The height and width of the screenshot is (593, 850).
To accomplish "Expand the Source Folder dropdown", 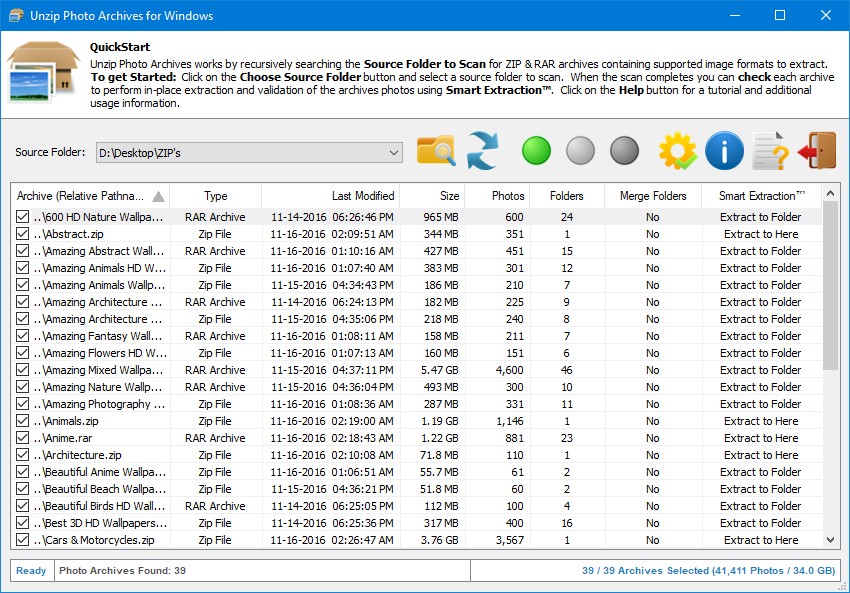I will [x=393, y=153].
